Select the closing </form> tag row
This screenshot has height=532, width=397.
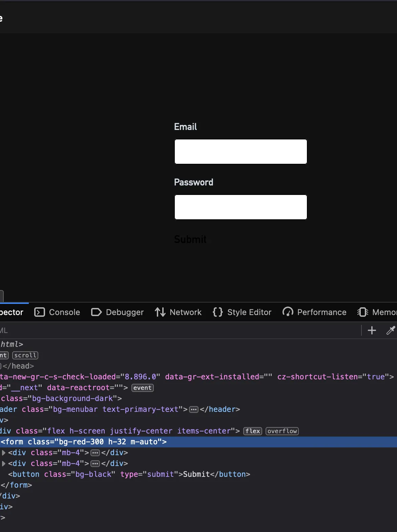point(198,485)
